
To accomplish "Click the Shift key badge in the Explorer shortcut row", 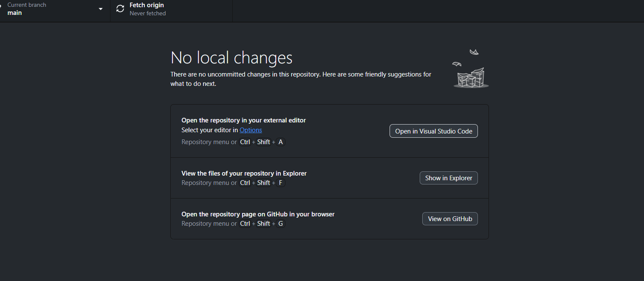I will [x=263, y=183].
